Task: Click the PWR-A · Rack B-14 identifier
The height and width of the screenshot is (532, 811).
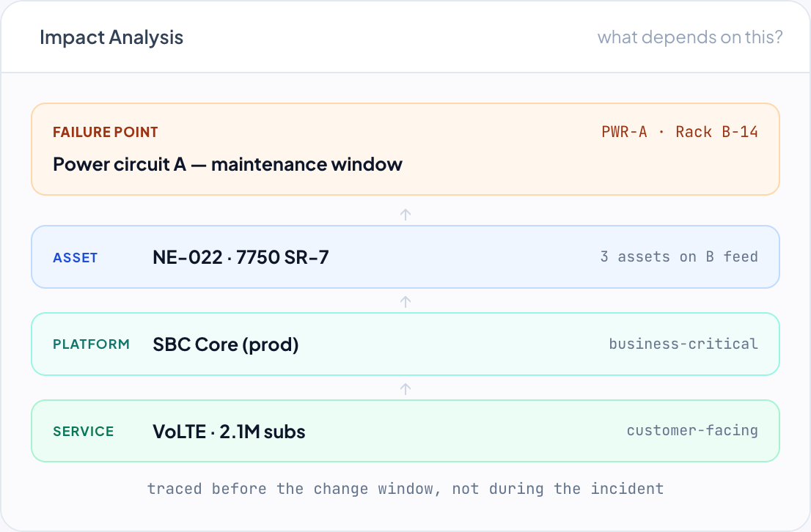Action: click(680, 132)
